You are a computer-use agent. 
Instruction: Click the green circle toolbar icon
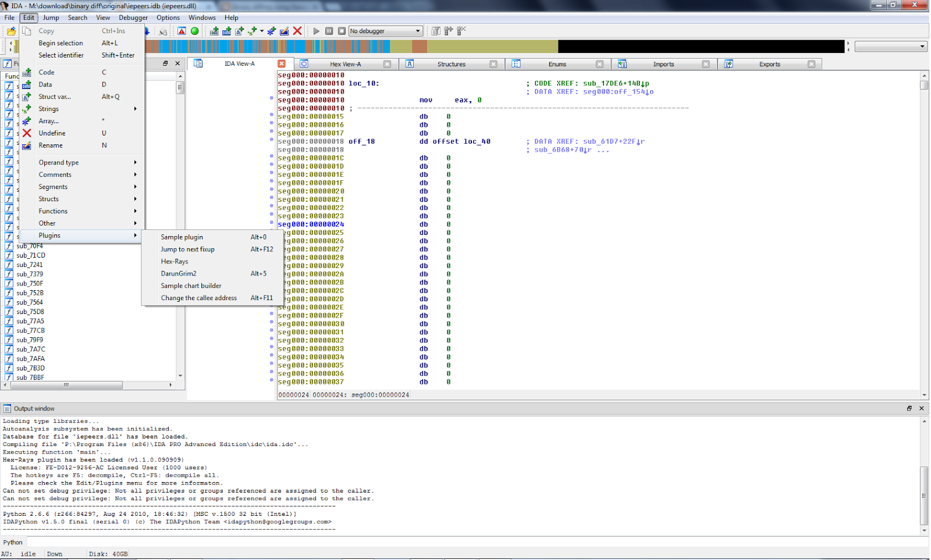coord(195,31)
